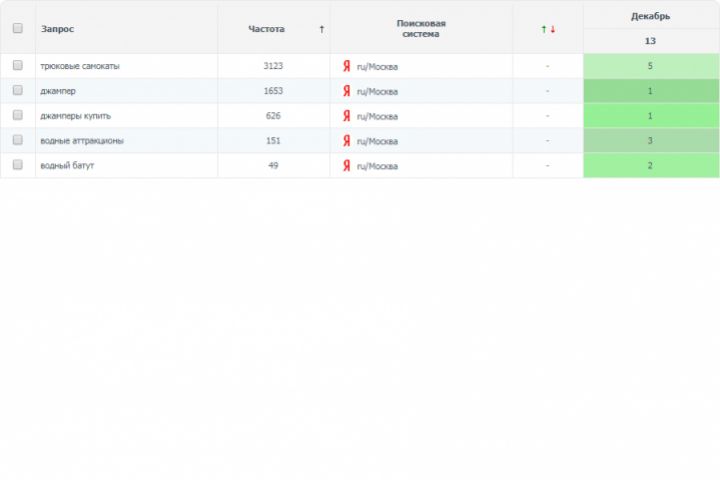Viewport: 720px width, 480px height.
Task: Tick checkbox for водный батут
Action: [x=17, y=164]
